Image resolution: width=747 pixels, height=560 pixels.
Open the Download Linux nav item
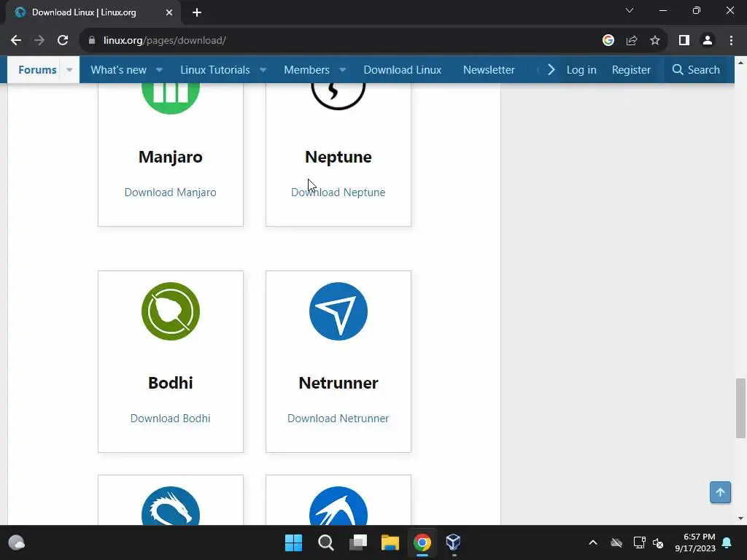pos(403,70)
